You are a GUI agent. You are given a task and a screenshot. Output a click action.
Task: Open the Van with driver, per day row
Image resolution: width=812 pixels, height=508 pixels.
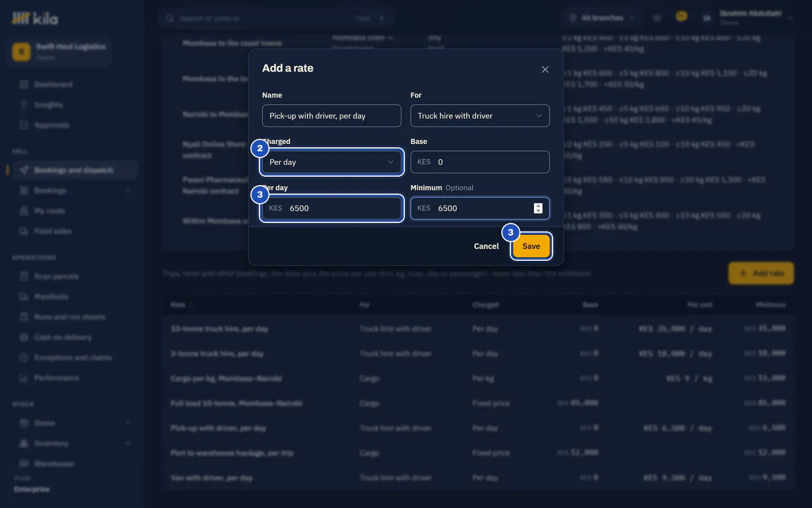(x=478, y=478)
